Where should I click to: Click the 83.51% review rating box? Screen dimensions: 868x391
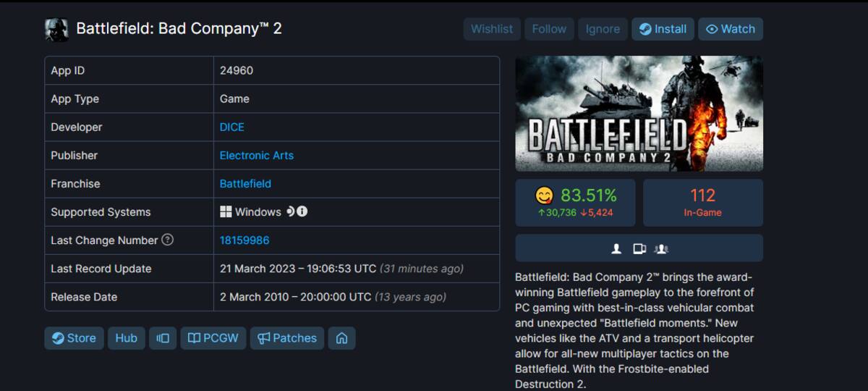[575, 203]
